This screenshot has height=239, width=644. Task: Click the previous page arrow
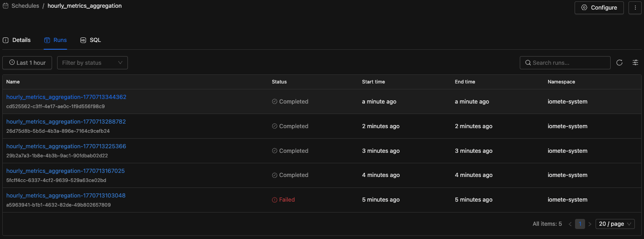point(570,224)
